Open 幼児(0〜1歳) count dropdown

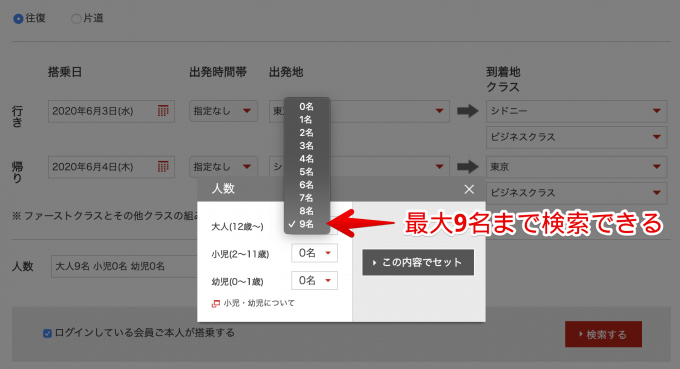coord(314,281)
